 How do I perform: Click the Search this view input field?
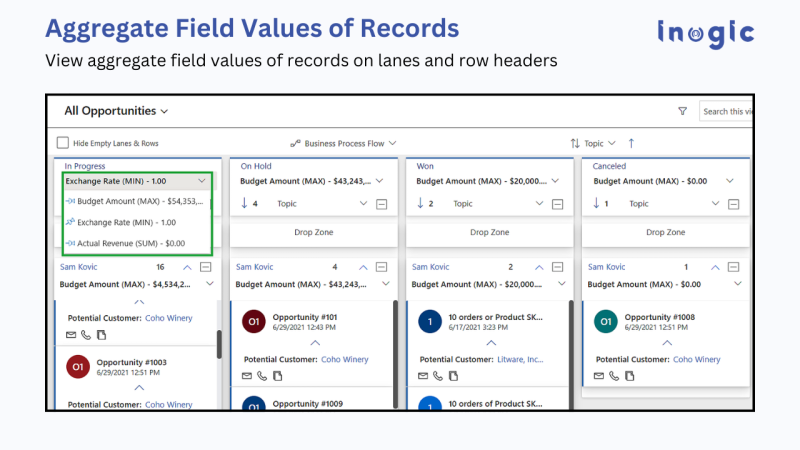coord(727,112)
